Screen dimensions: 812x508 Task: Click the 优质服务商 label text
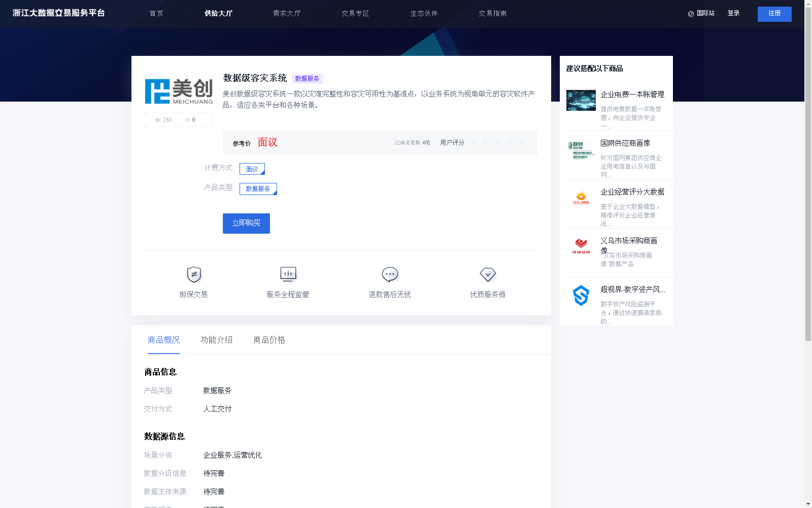(488, 295)
